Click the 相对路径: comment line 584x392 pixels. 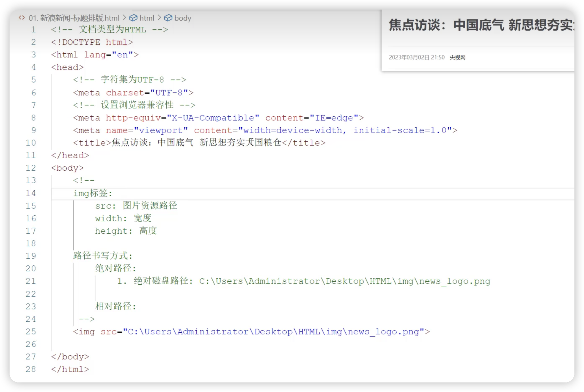[x=116, y=306]
